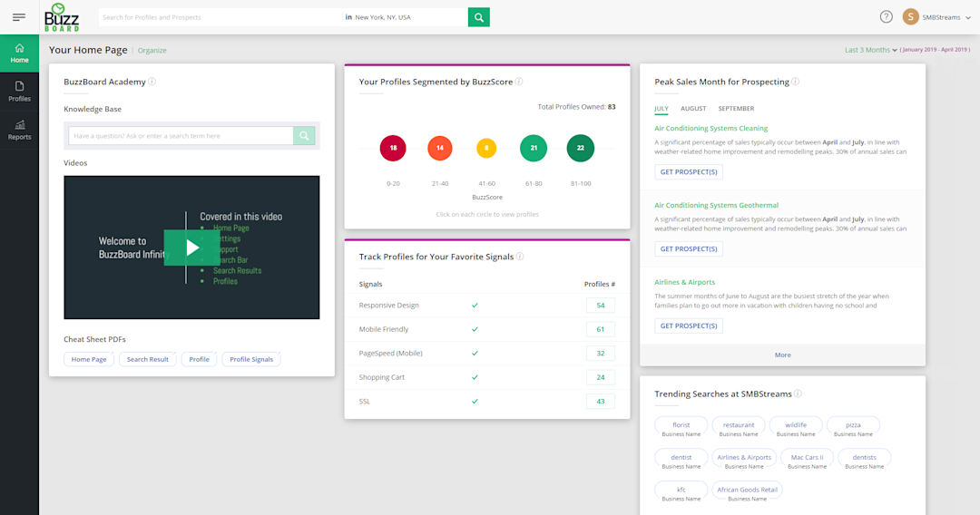Open Airlines & Airports heading link

(x=684, y=282)
